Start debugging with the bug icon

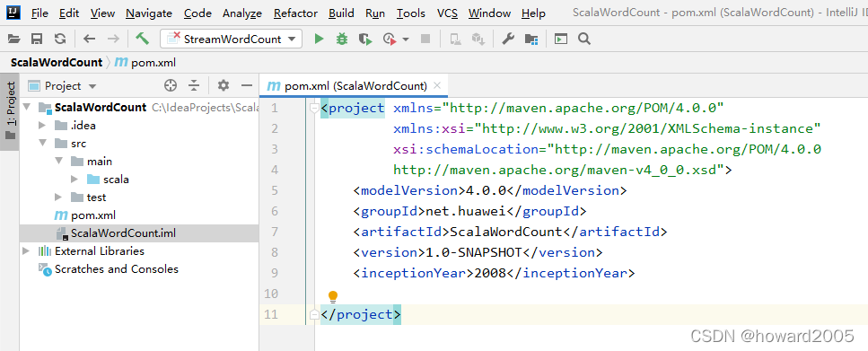click(x=342, y=39)
